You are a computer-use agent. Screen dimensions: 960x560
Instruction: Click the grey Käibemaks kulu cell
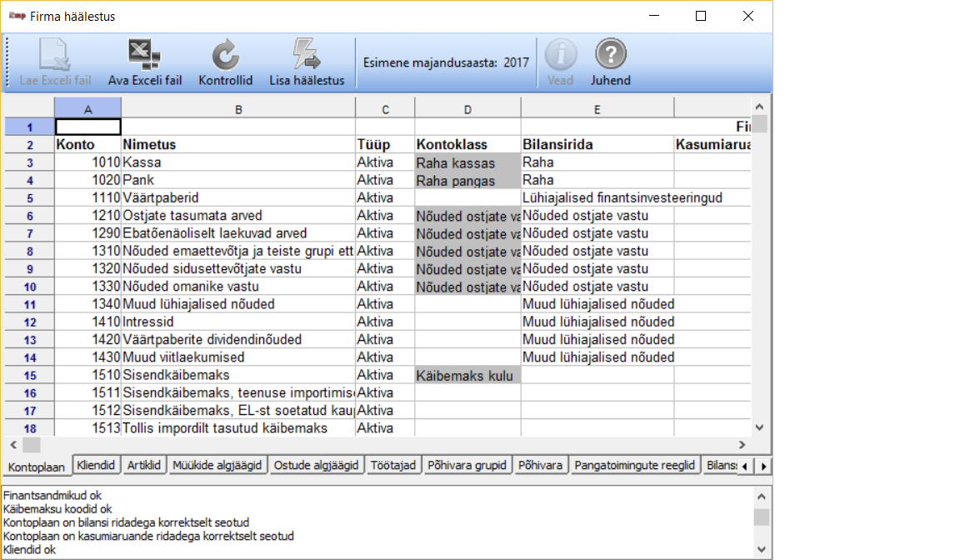[467, 375]
